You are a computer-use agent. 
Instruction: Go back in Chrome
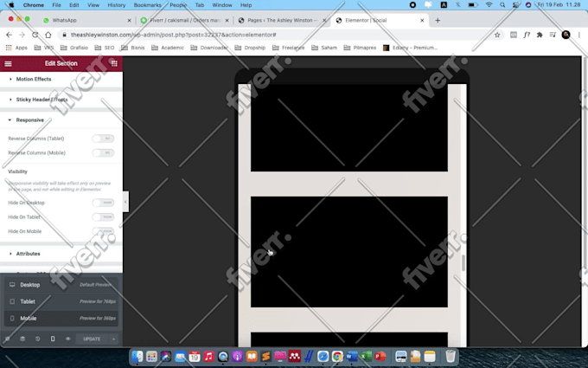pos(9,35)
